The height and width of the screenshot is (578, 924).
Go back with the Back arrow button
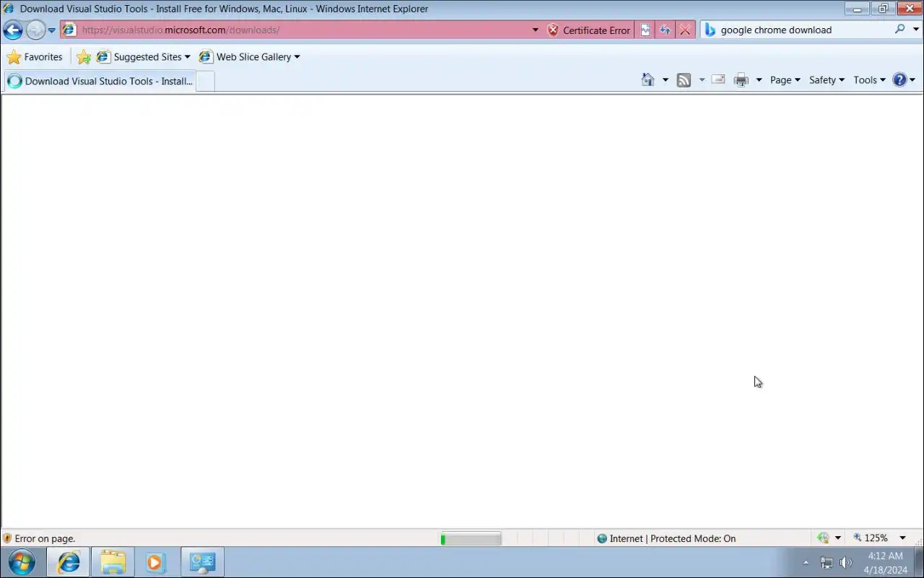(13, 30)
